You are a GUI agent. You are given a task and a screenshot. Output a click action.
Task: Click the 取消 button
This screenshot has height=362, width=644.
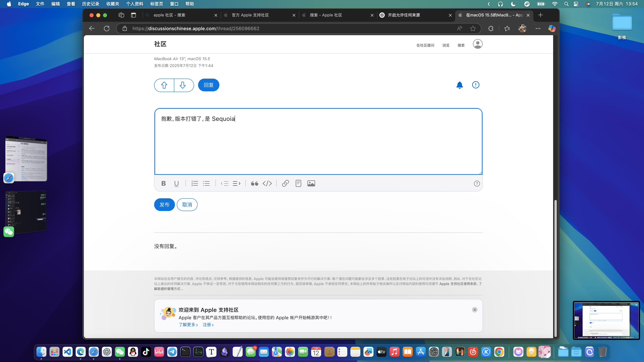(x=187, y=205)
